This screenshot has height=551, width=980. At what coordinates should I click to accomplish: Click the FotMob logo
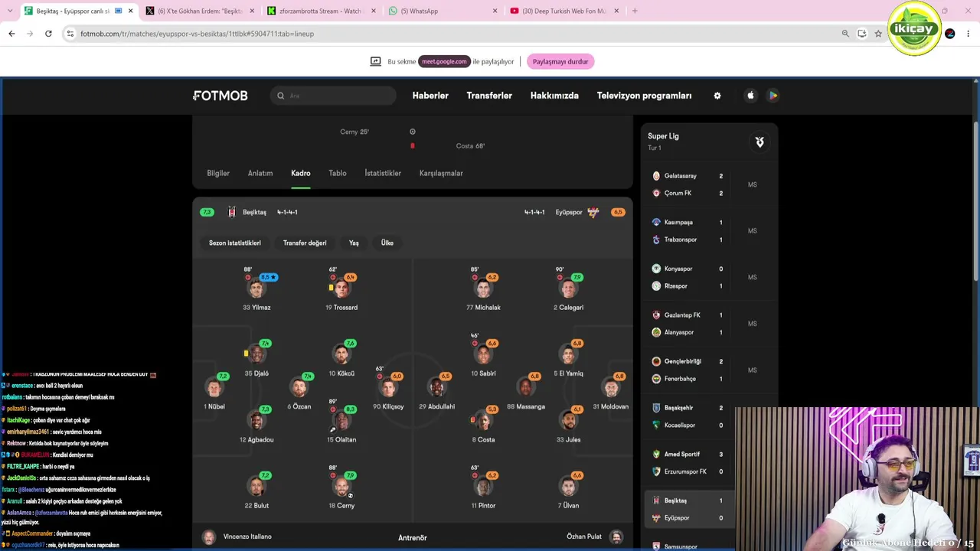[x=220, y=96]
